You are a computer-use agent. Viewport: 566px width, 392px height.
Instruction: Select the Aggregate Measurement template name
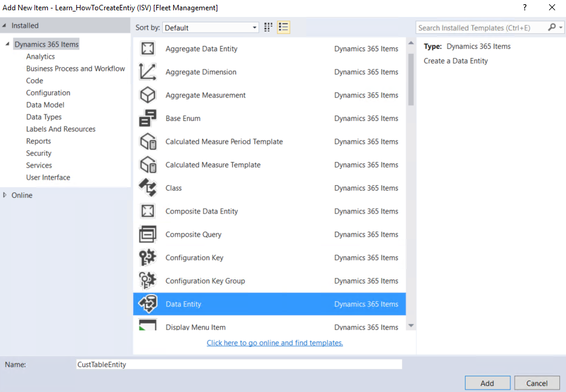coord(205,95)
